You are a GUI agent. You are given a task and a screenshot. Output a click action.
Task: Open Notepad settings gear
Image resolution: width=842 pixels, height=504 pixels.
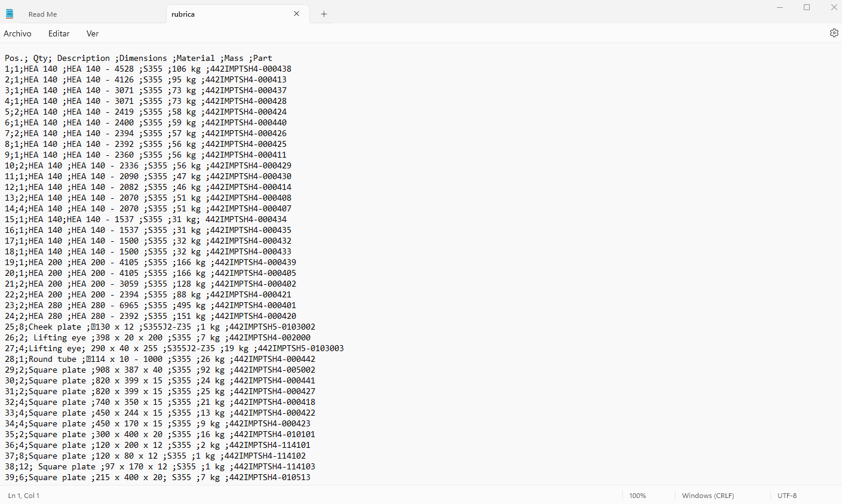pyautogui.click(x=834, y=33)
